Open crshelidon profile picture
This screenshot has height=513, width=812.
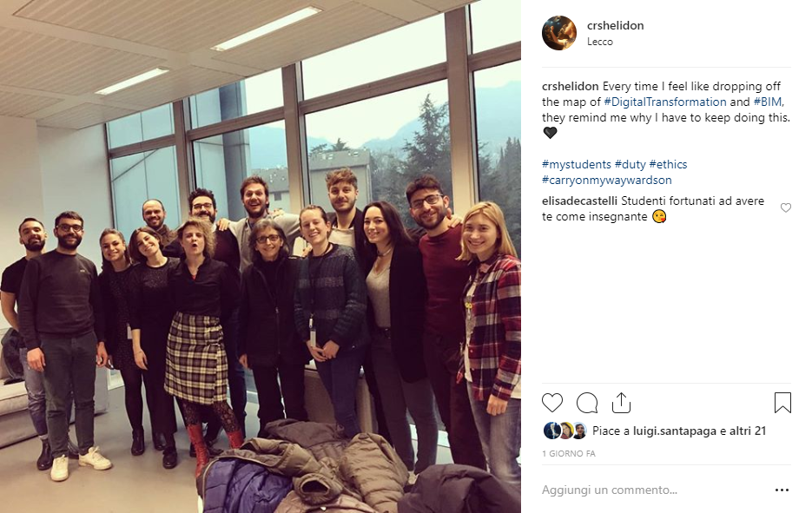click(x=559, y=33)
